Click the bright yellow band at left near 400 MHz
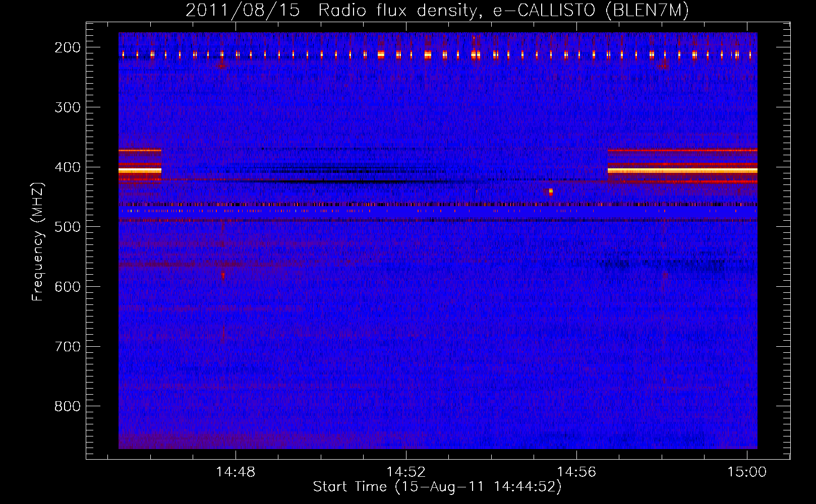 [140, 171]
